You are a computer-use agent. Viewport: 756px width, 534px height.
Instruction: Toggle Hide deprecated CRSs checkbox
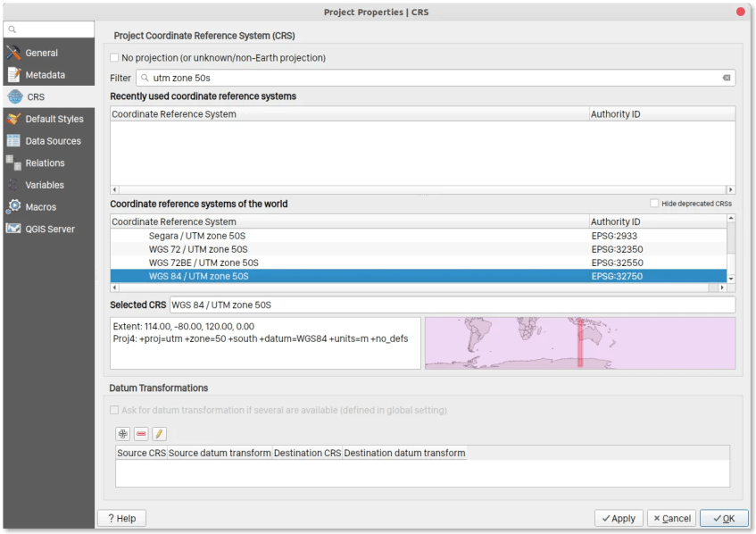coord(654,204)
